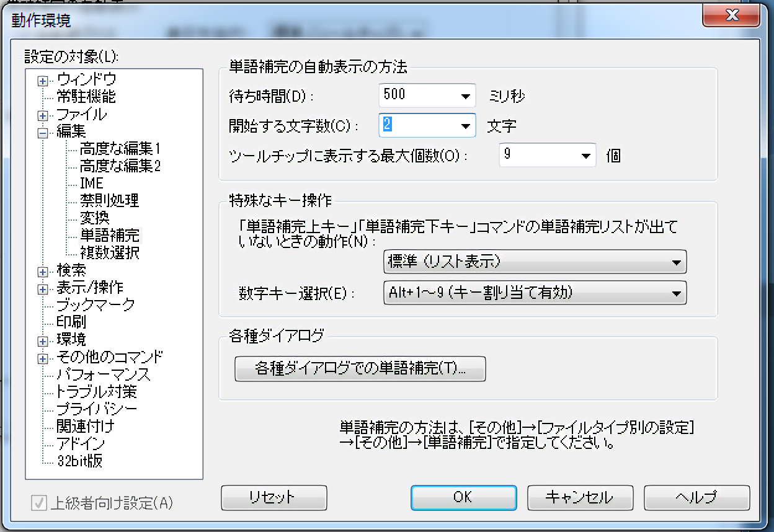Expand the ファイル tree node
The image size is (774, 532).
click(x=43, y=115)
